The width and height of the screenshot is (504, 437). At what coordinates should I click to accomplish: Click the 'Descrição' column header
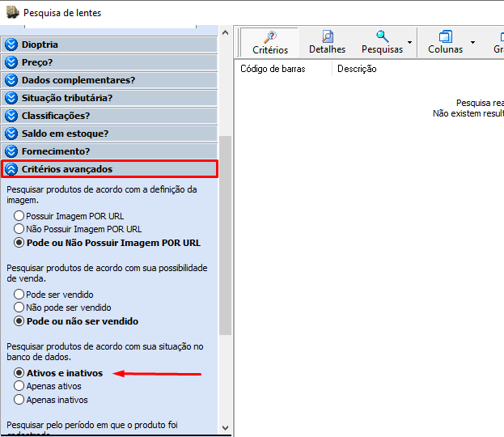357,69
